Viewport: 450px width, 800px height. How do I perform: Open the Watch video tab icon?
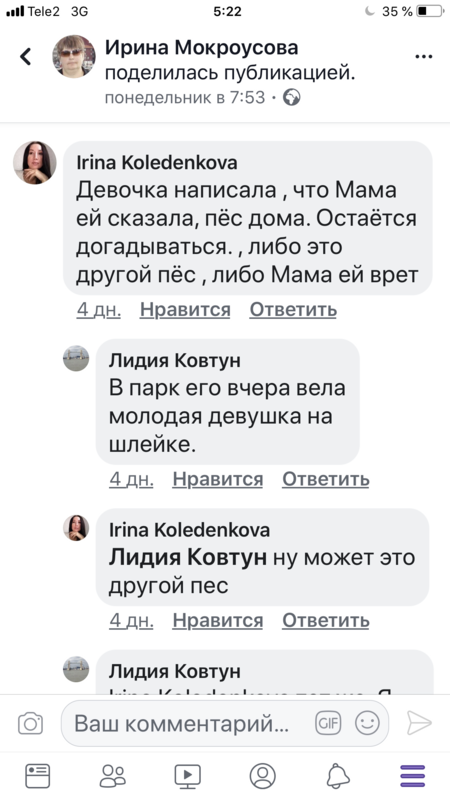[188, 776]
